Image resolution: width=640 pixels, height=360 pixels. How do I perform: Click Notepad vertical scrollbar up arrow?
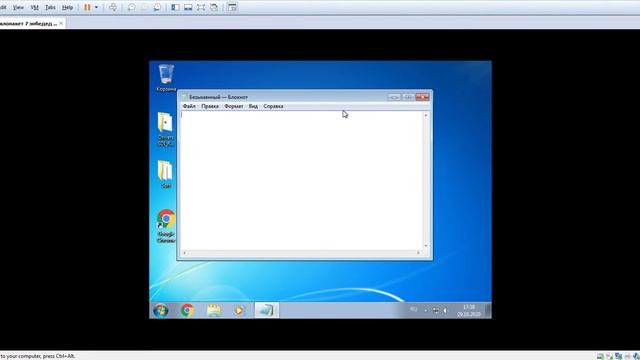(x=426, y=115)
